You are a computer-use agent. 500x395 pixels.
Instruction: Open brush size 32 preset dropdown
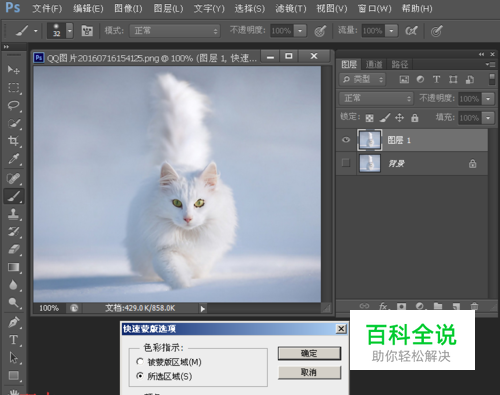69,31
